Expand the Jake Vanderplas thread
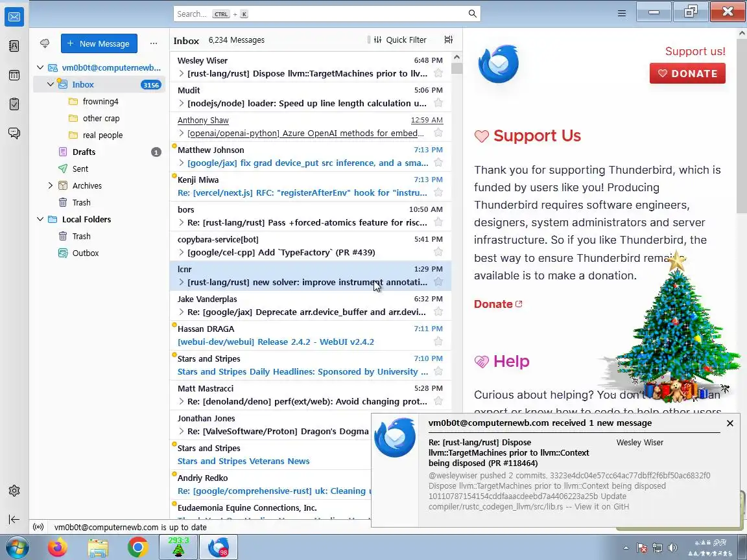Viewport: 747px width, 560px height. coord(181,312)
